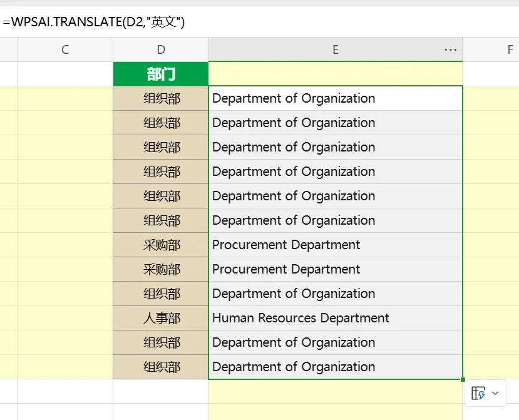Select the first Department of Organization cell
This screenshot has width=519, height=420.
click(336, 98)
